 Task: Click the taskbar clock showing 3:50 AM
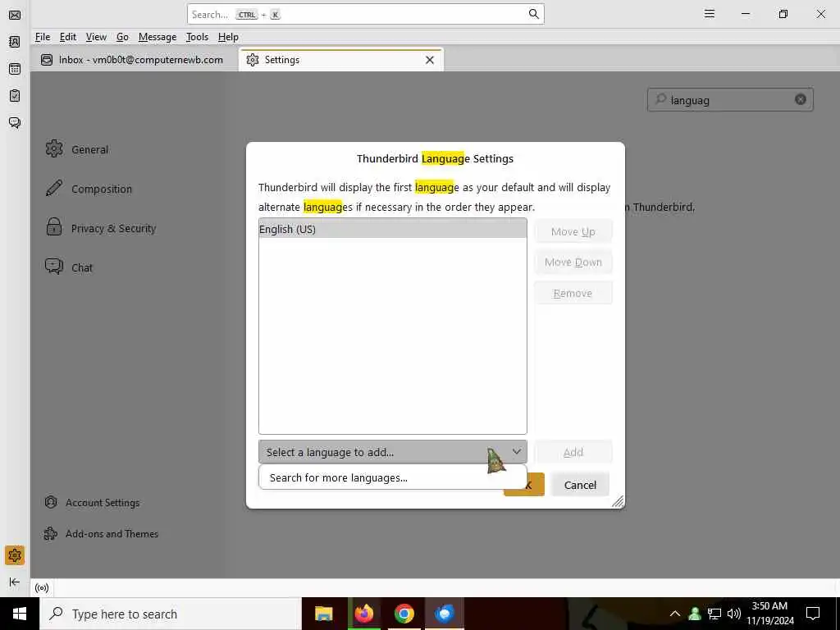click(x=769, y=614)
